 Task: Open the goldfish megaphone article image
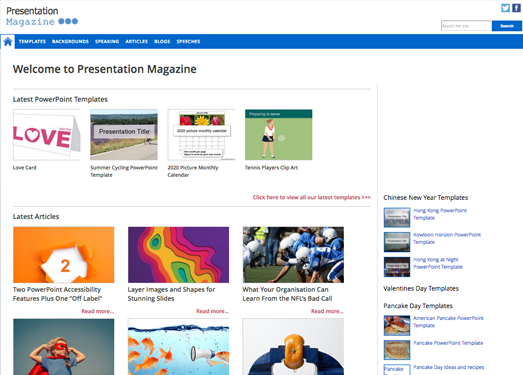[x=178, y=347]
